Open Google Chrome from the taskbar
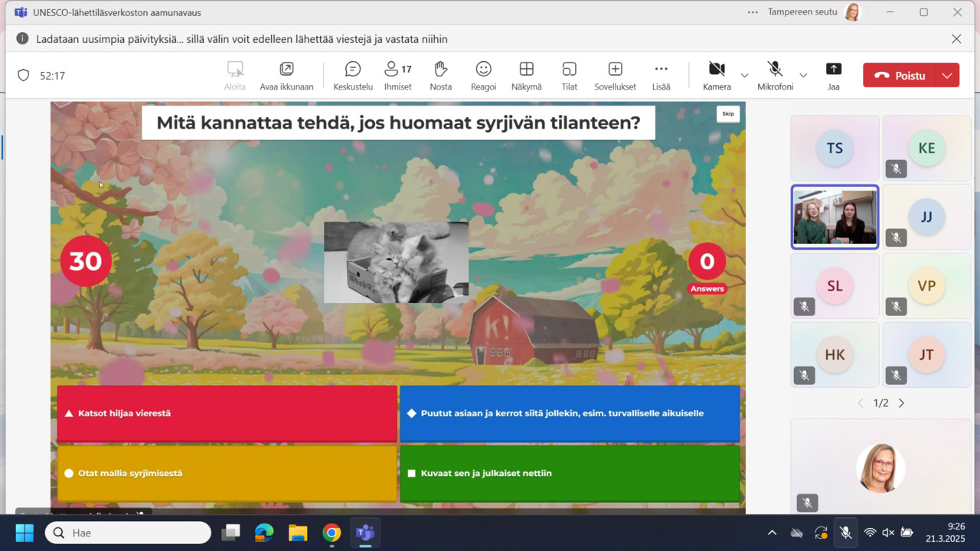 click(332, 533)
